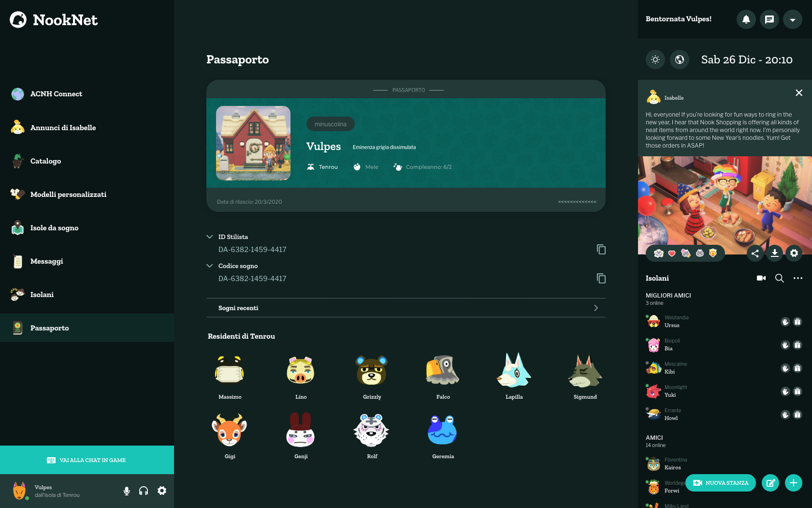Click the Vulpes fox avatar

[x=19, y=491]
